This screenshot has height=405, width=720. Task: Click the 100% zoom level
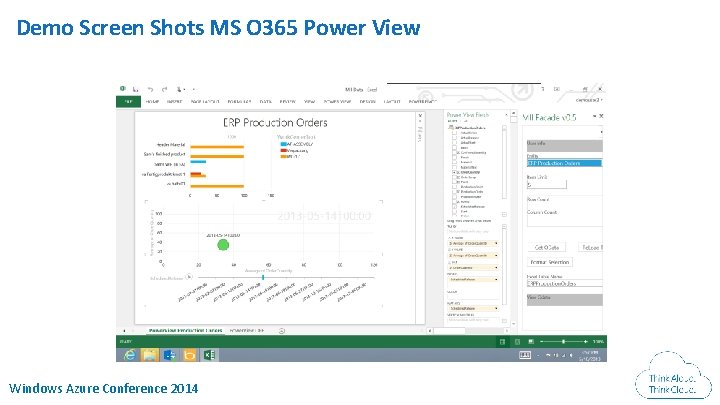click(598, 342)
